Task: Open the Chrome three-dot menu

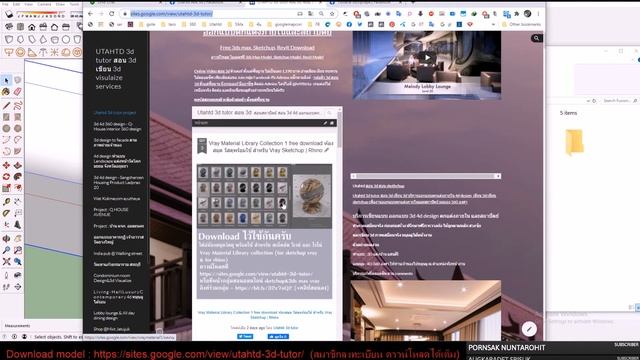Action: 538,13
